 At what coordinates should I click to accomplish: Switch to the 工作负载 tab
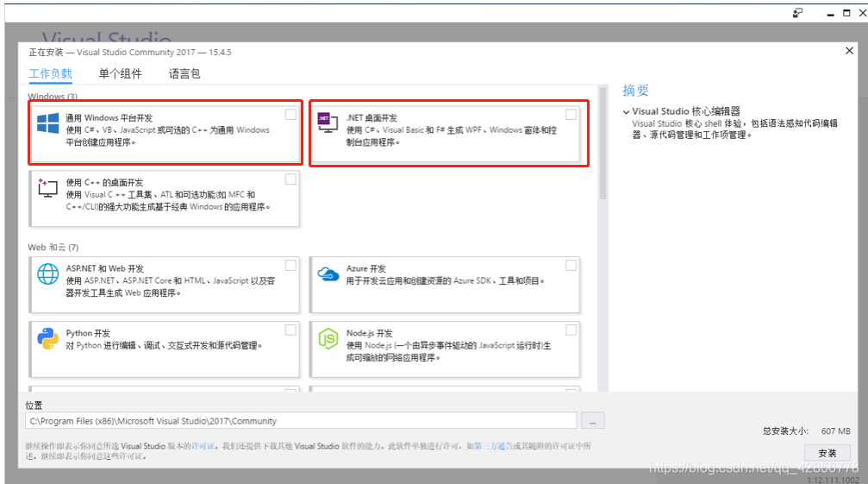point(50,73)
